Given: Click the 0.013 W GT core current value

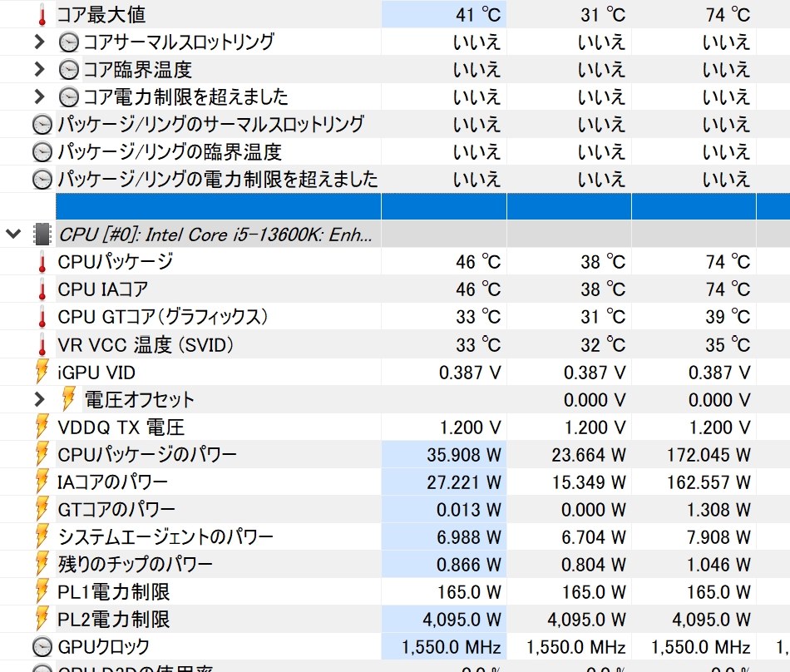Looking at the screenshot, I should (x=468, y=510).
